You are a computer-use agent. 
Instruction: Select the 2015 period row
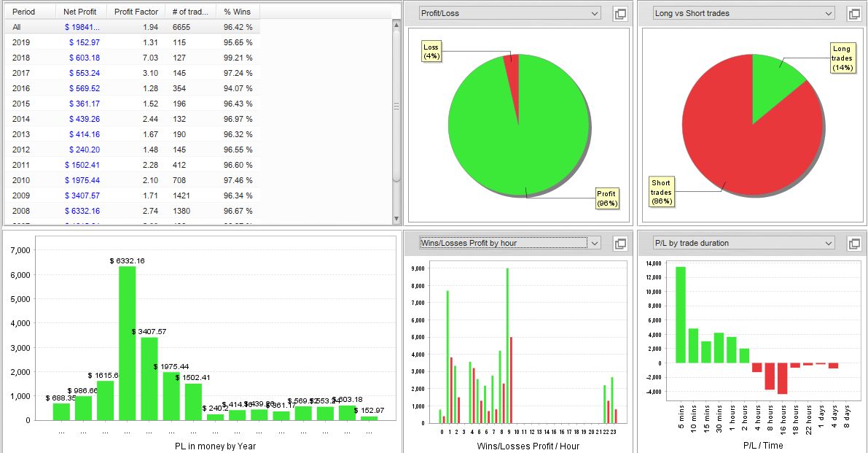coord(133,104)
